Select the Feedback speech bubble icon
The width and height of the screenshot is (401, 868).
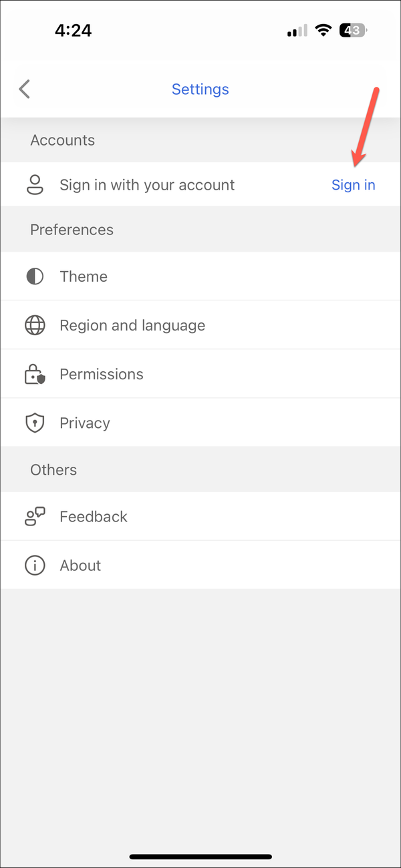click(x=35, y=516)
